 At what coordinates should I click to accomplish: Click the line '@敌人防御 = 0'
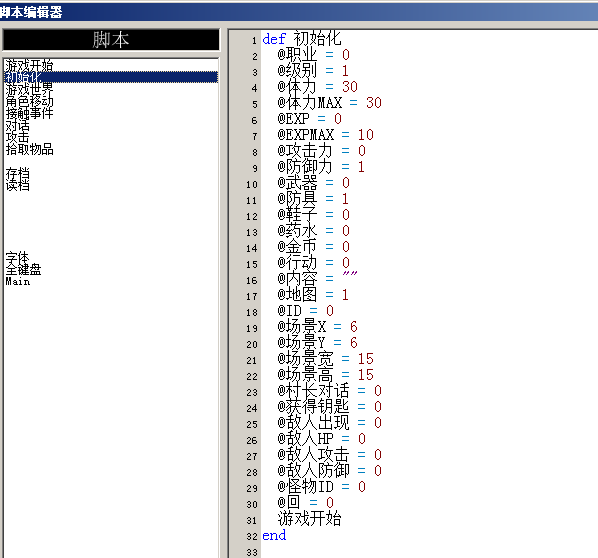pyautogui.click(x=330, y=471)
